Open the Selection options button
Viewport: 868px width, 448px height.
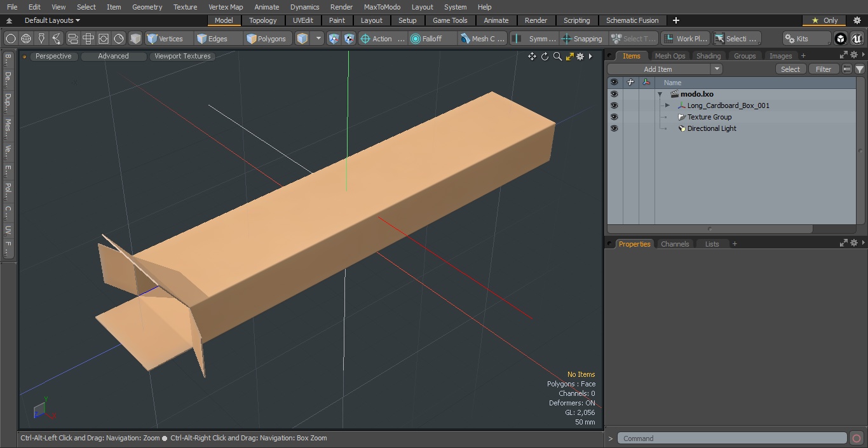click(736, 39)
